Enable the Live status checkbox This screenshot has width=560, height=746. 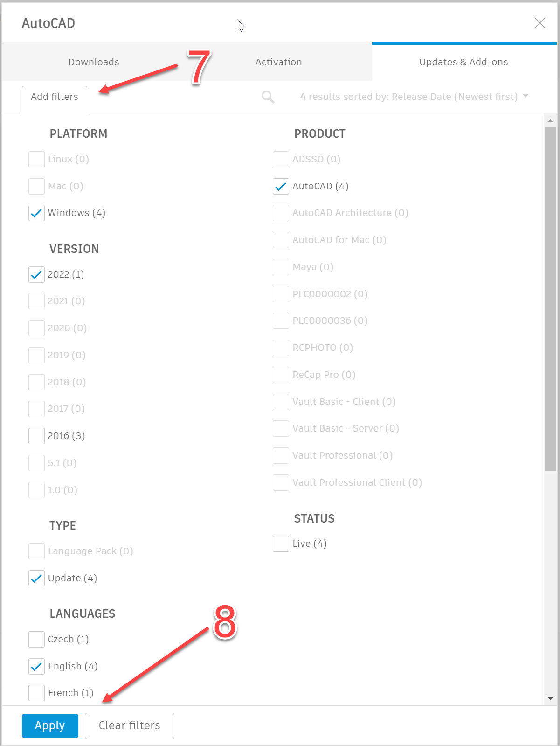pos(281,544)
